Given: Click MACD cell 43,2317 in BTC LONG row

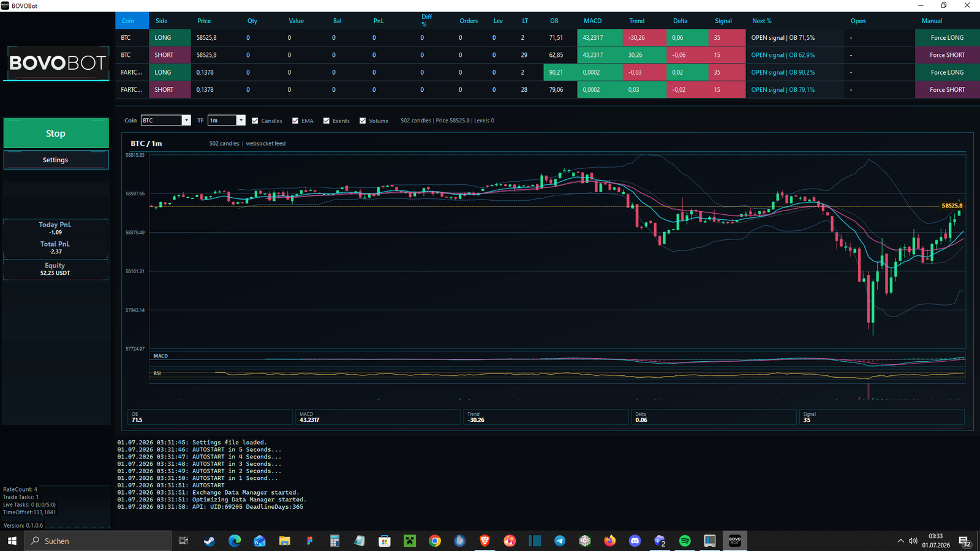Looking at the screenshot, I should (600, 38).
